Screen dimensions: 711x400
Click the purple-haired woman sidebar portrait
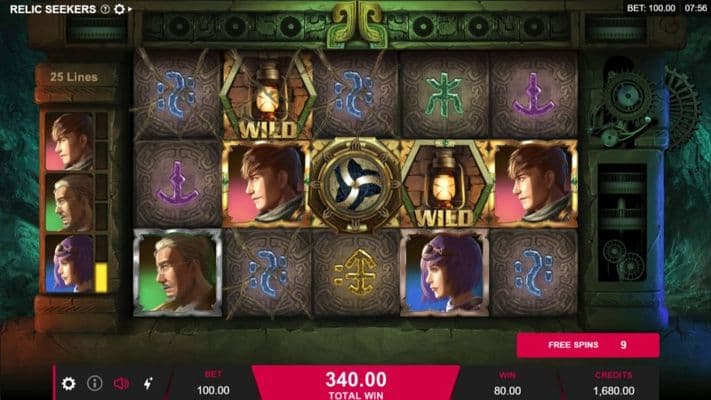69,264
